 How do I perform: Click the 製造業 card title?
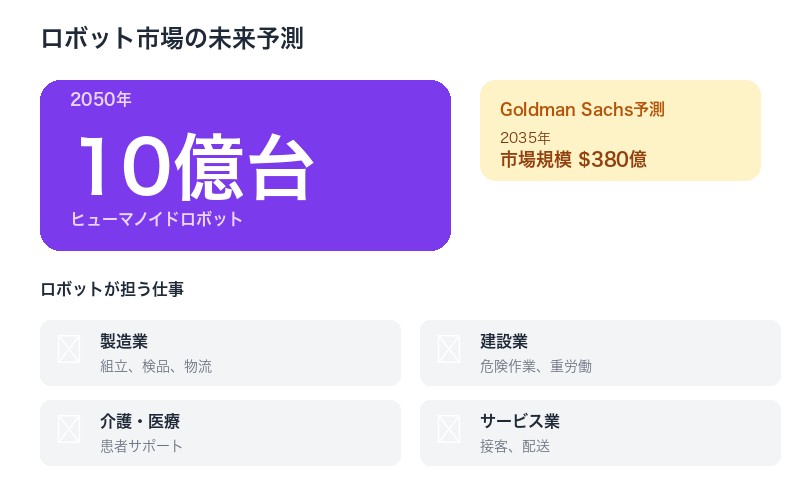pos(124,342)
